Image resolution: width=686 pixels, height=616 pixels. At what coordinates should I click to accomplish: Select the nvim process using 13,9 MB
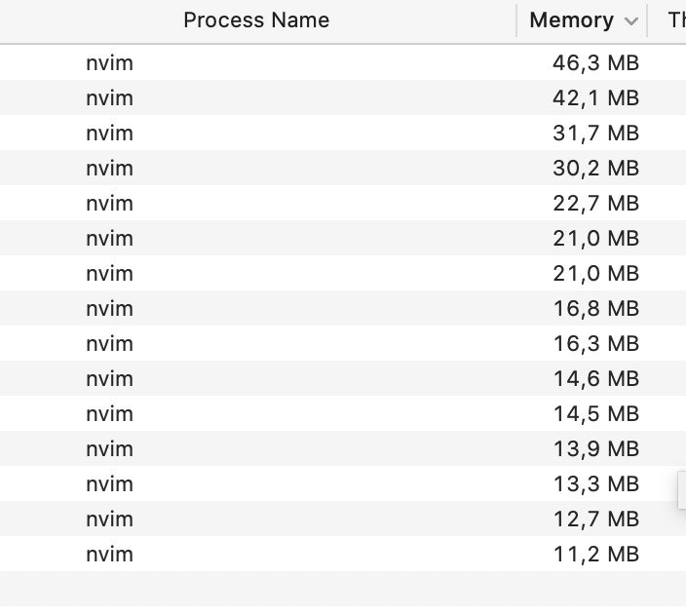tap(343, 448)
